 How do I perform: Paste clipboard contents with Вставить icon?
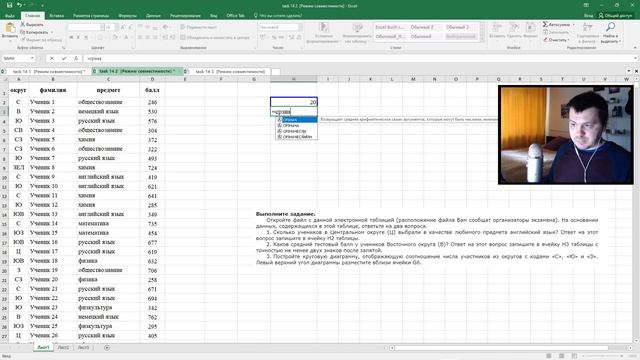[9, 30]
